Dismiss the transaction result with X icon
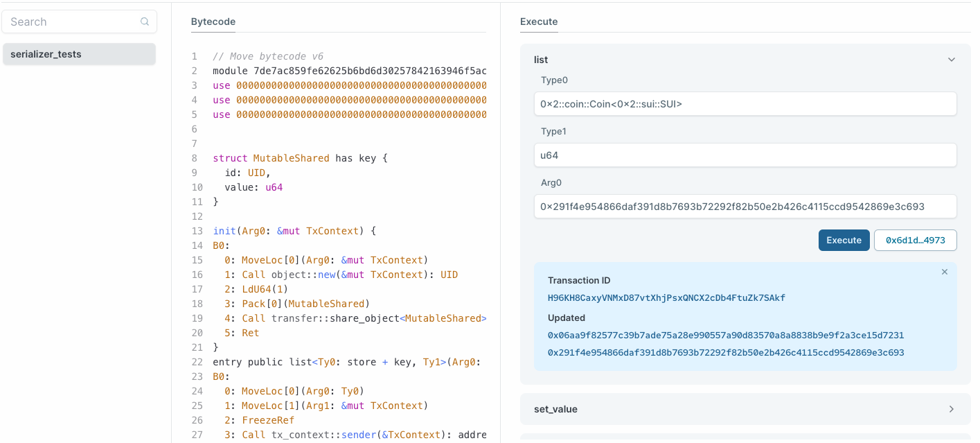This screenshot has height=443, width=980. [x=945, y=272]
